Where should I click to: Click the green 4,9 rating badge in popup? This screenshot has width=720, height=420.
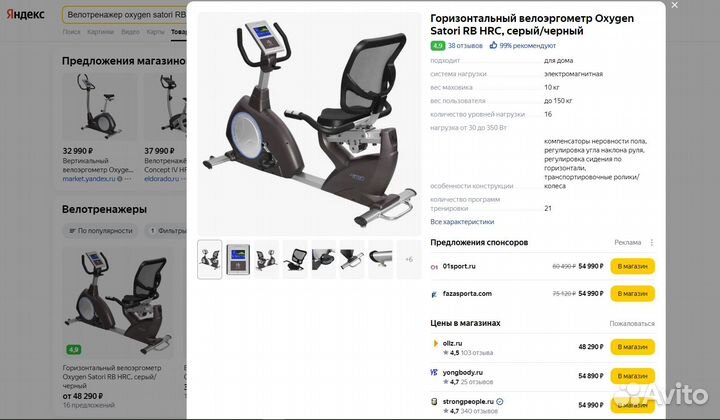pos(437,45)
